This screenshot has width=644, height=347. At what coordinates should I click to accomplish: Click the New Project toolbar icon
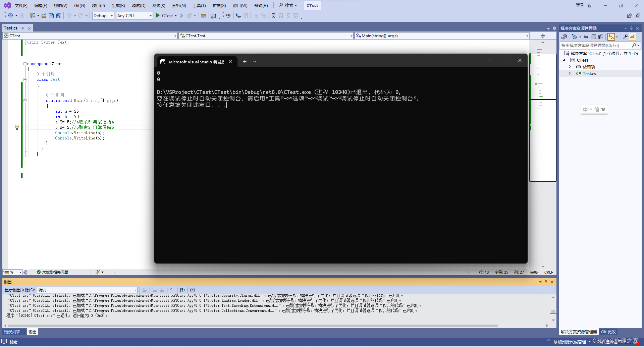click(x=33, y=16)
